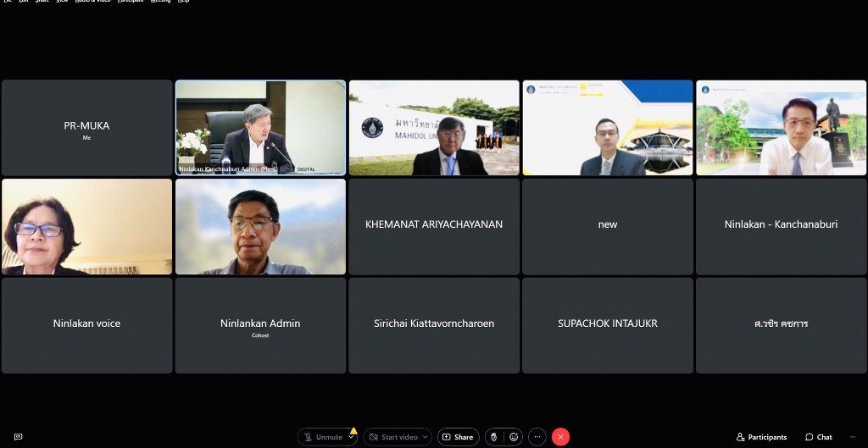The height and width of the screenshot is (448, 868).
Task: Open audio options arrow beside Unmute
Action: point(351,437)
